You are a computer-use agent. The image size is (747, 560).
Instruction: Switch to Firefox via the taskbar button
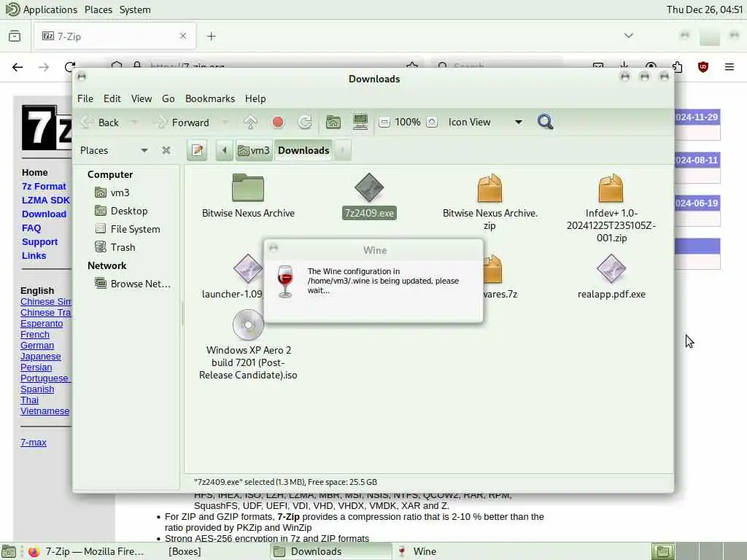click(x=87, y=551)
